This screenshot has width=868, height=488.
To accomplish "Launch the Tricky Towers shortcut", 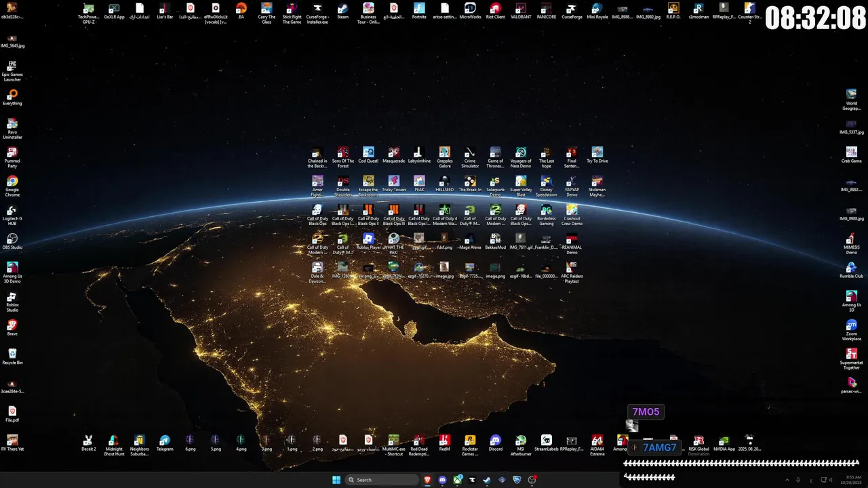I will coord(394,184).
